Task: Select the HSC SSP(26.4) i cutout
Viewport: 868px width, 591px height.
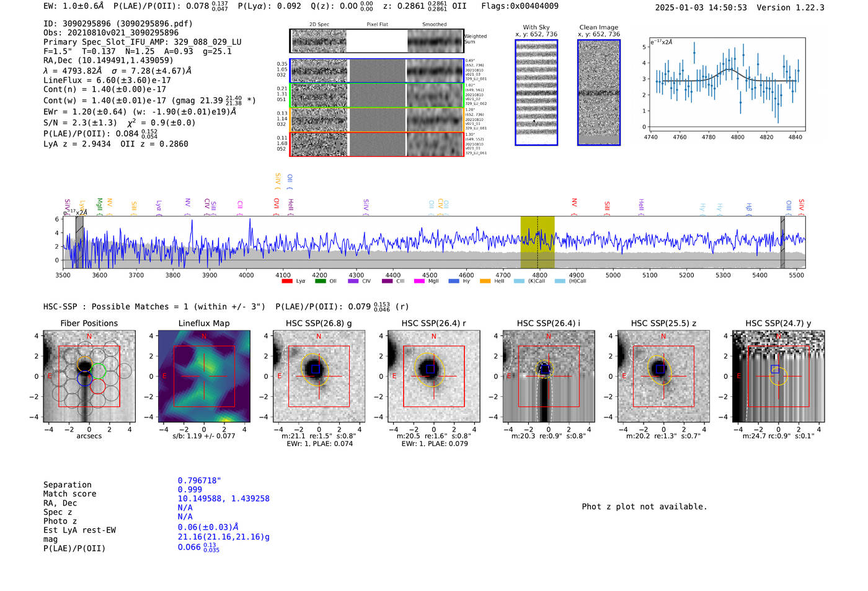Action: pyautogui.click(x=548, y=376)
